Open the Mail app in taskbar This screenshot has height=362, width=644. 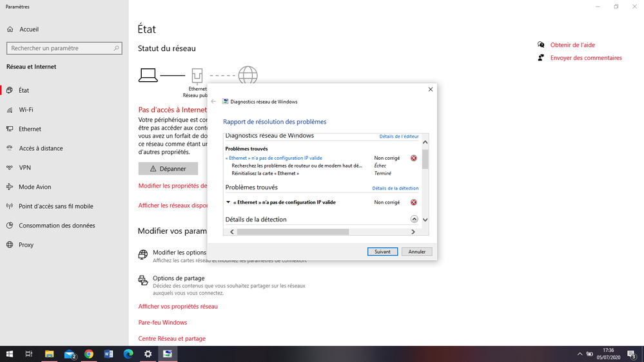tap(70, 354)
